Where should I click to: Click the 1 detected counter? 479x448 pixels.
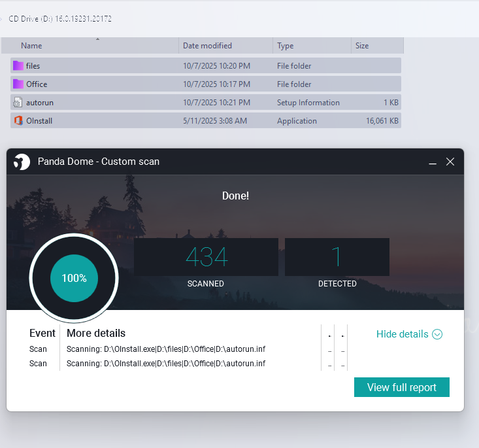(337, 257)
